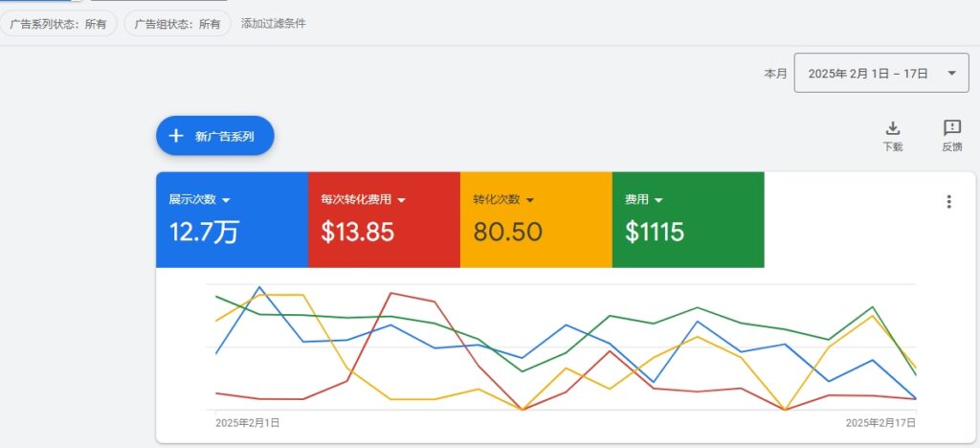This screenshot has width=980, height=448.
Task: Select the yellow 80.50 conversions card
Action: (x=536, y=220)
